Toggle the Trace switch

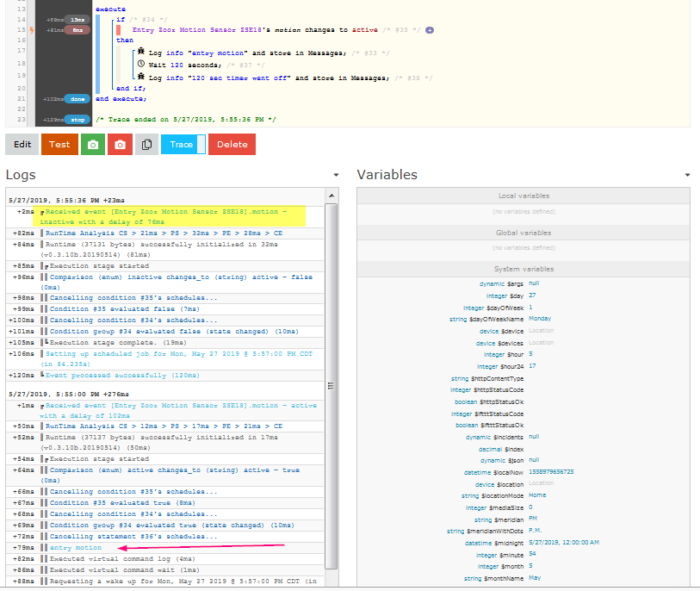tap(183, 144)
